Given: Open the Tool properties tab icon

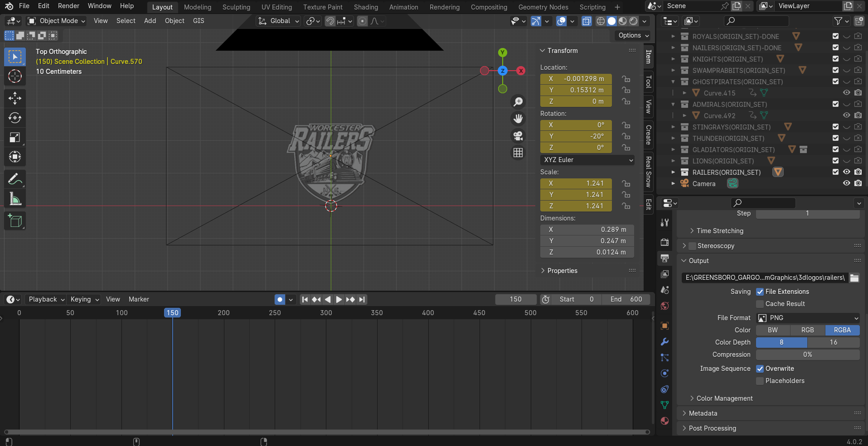Looking at the screenshot, I should (664, 222).
